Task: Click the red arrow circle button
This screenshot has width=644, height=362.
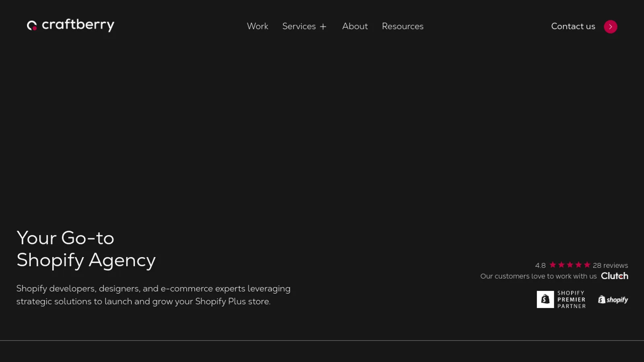Action: [x=611, y=27]
